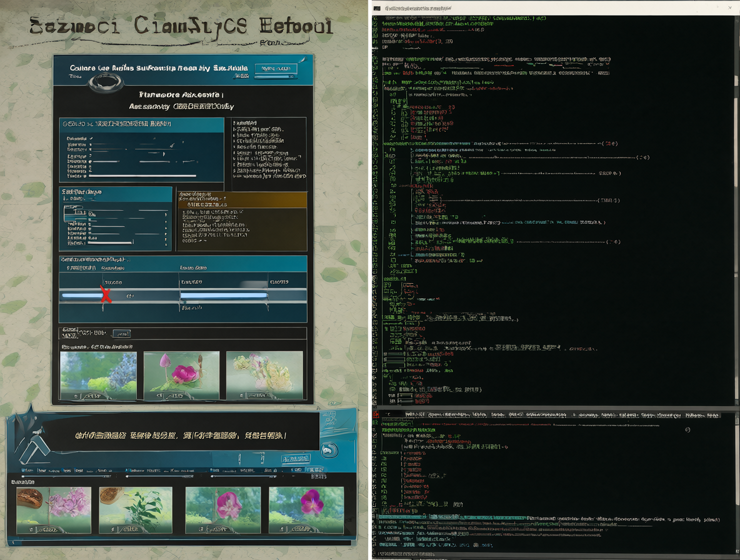This screenshot has height=560, width=740.
Task: Click the outlined button in the teal panel header
Action: pos(276,69)
